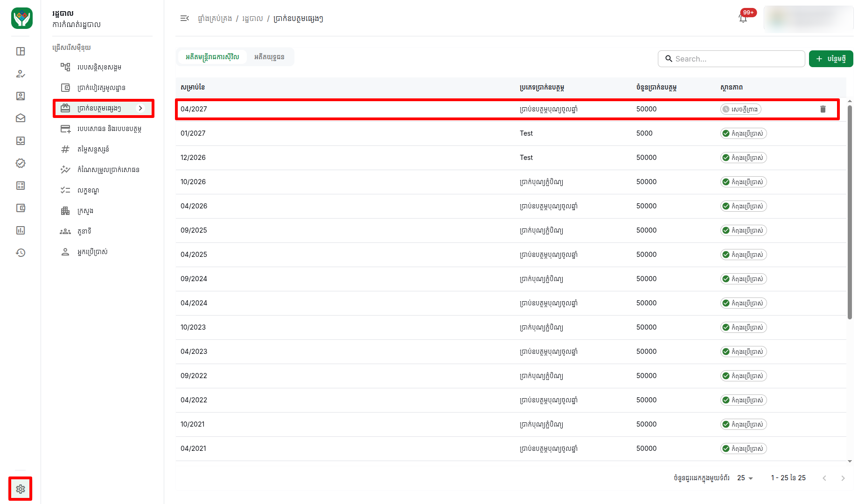
Task: Open the dashboard layout icon in left rail
Action: 21,51
